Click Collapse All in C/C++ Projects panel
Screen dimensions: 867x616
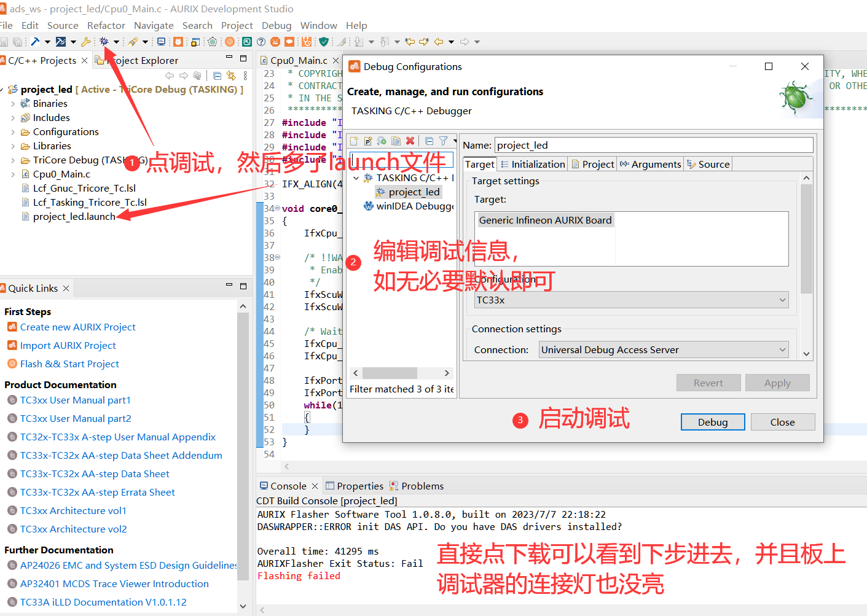[217, 76]
